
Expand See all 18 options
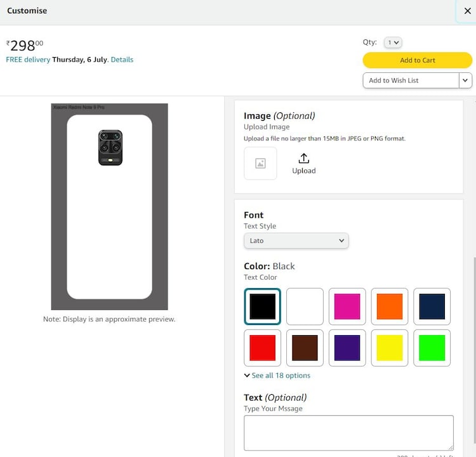pyautogui.click(x=277, y=376)
